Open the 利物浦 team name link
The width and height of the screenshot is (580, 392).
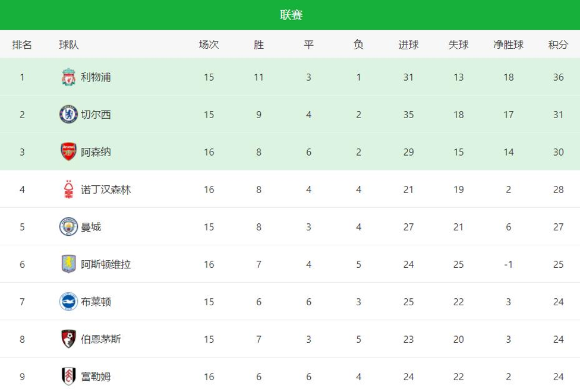pyautogui.click(x=96, y=77)
